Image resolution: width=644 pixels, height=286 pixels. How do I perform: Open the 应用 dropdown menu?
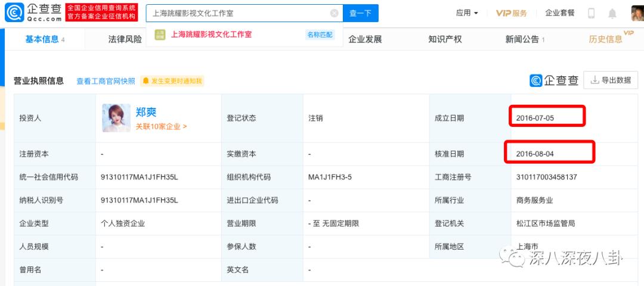[467, 13]
